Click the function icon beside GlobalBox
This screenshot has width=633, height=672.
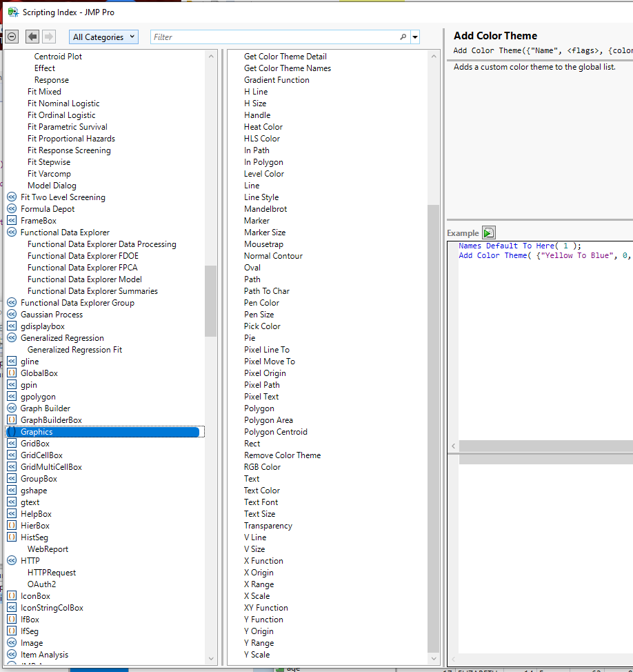click(12, 373)
